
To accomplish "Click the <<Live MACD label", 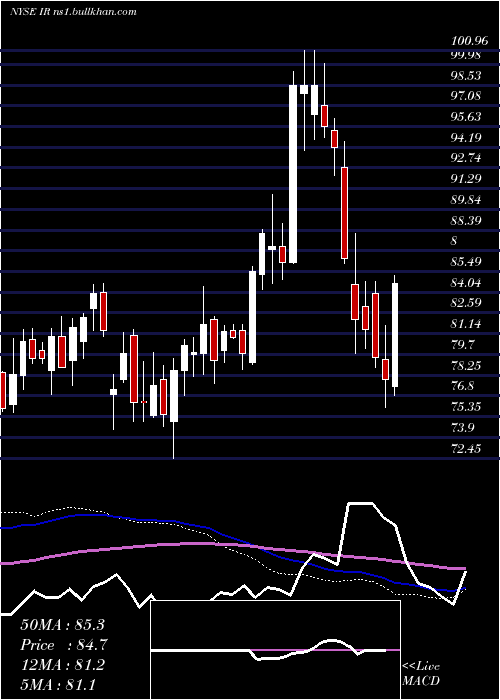I will (x=421, y=674).
